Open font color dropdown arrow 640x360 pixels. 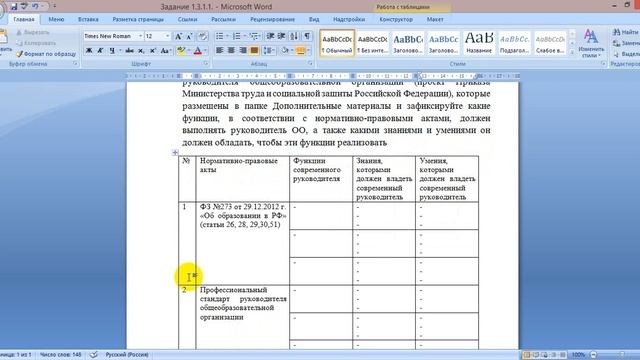(x=205, y=51)
